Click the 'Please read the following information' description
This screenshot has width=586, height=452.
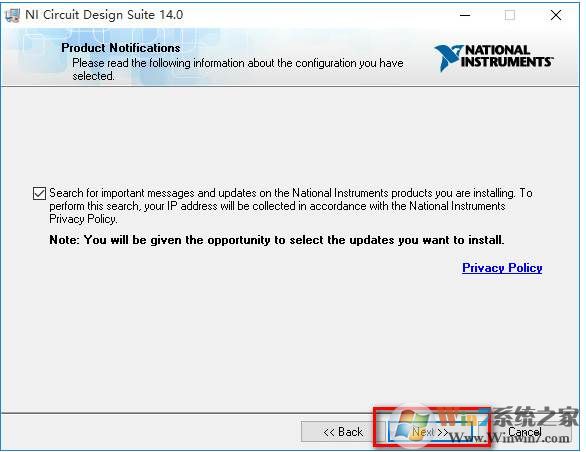point(238,69)
